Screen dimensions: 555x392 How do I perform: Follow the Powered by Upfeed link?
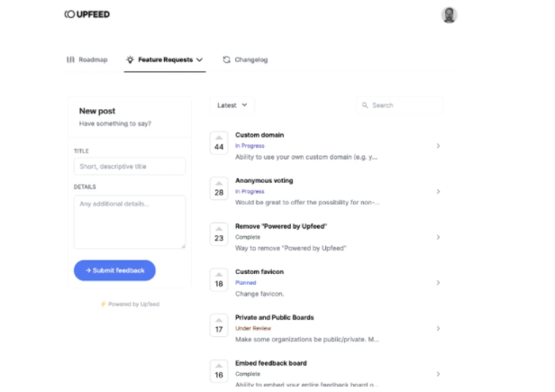(130, 304)
